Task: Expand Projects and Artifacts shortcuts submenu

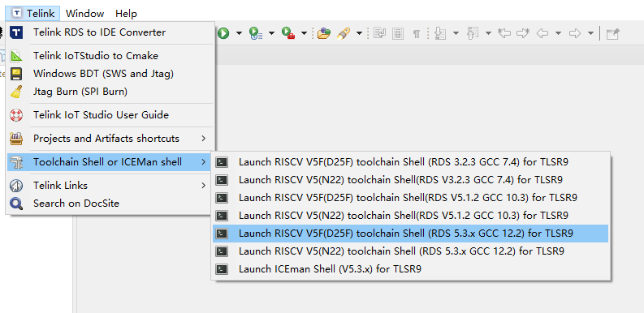Action: click(x=110, y=139)
